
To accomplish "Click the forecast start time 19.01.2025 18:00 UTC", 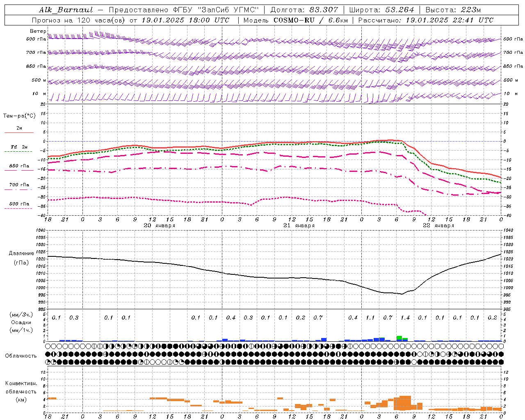I will 185,20.
